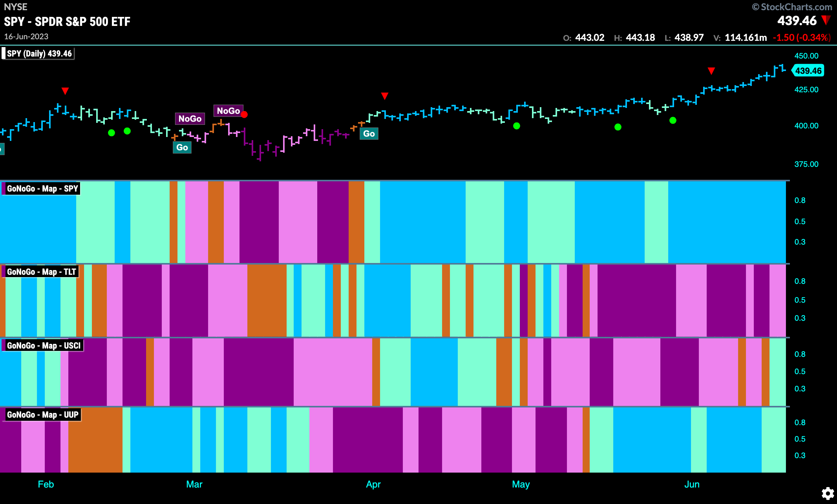Click the Apr month axis label
The height and width of the screenshot is (504, 837).
373,484
